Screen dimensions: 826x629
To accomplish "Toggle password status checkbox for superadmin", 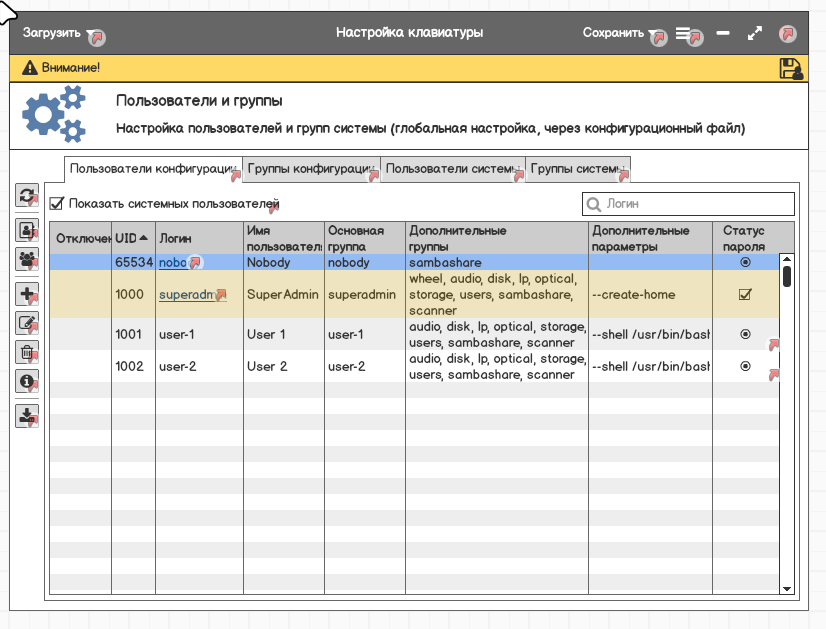I will pyautogui.click(x=745, y=295).
